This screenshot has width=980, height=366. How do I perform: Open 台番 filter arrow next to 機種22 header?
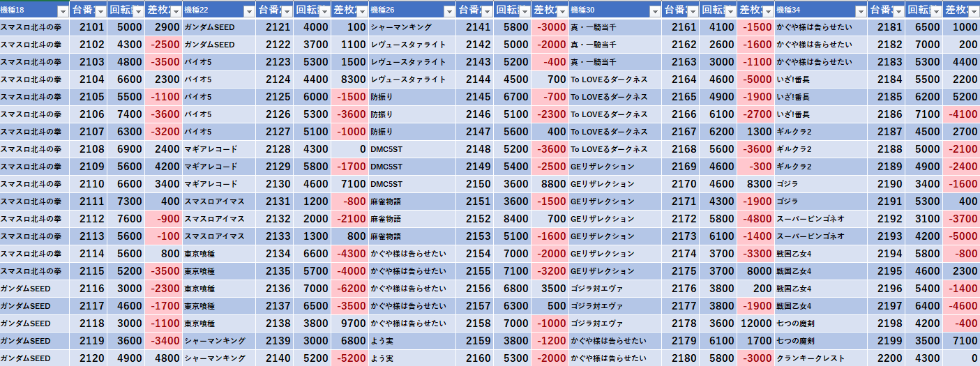pyautogui.click(x=287, y=11)
